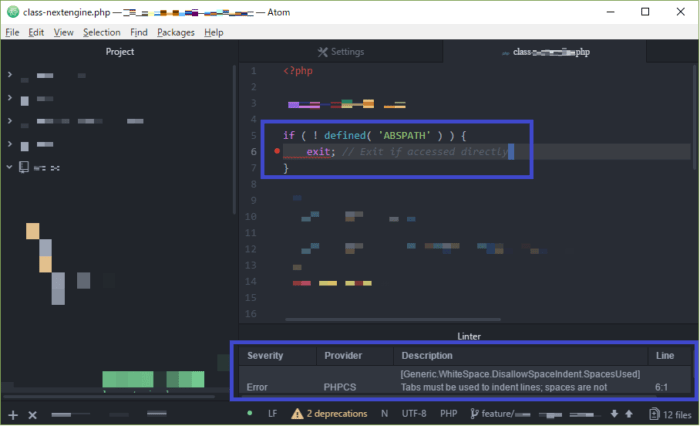Click the red linter error dot on line 6

pos(277,152)
